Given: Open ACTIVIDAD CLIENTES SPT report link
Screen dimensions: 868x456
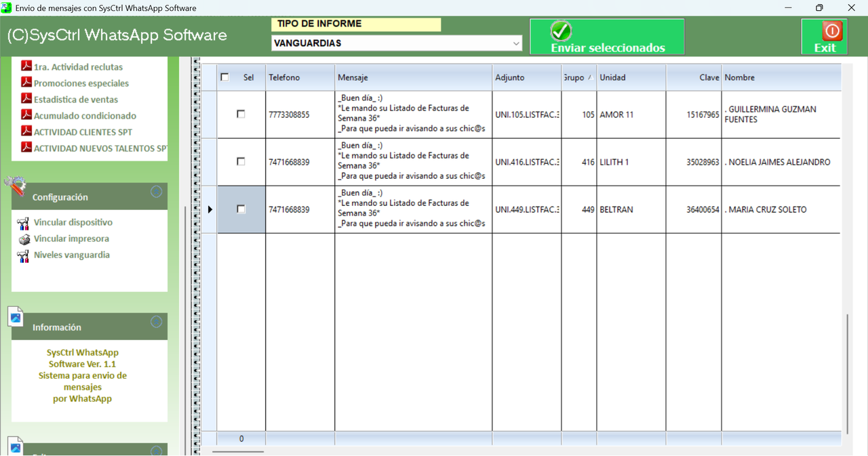Looking at the screenshot, I should tap(83, 132).
